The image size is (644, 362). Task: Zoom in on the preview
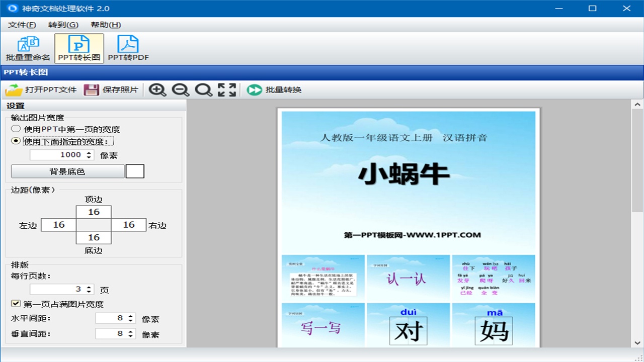coord(157,89)
